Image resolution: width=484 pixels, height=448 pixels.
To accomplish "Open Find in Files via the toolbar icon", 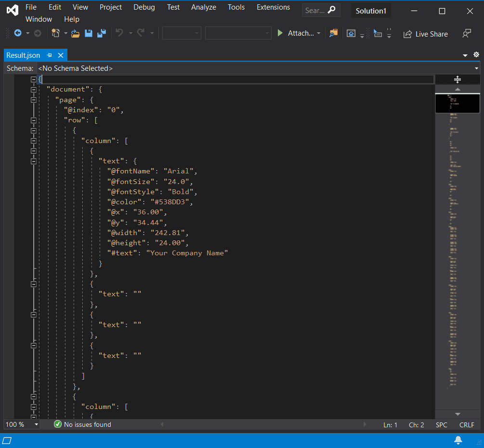I will tap(333, 33).
